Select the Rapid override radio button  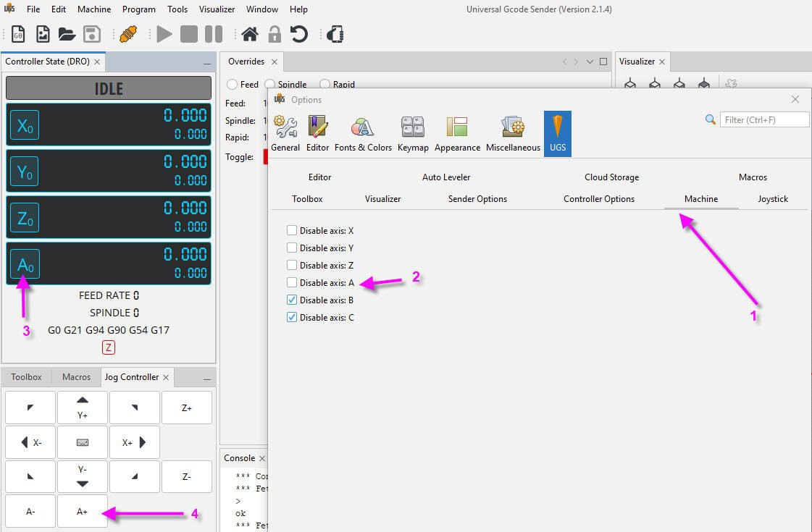(x=325, y=85)
